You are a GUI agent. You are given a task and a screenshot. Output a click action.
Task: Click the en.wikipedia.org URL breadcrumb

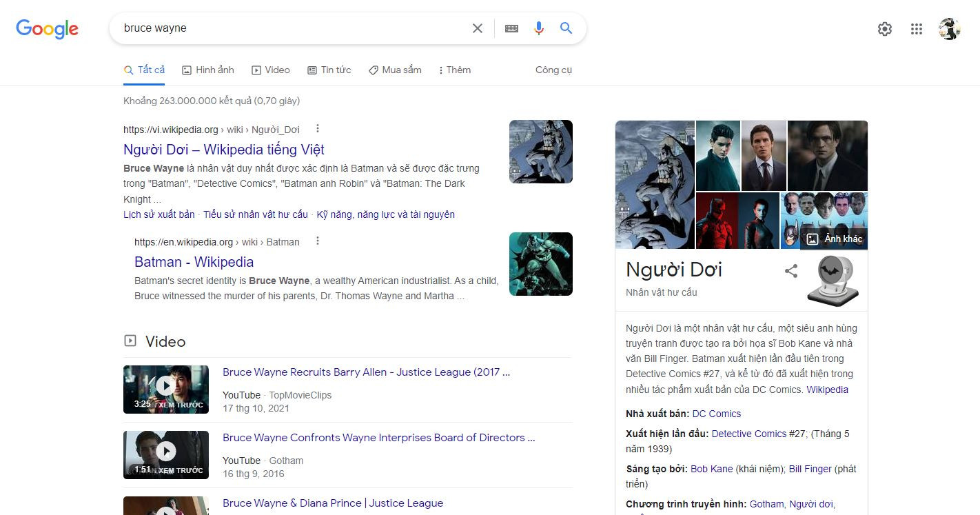click(217, 242)
